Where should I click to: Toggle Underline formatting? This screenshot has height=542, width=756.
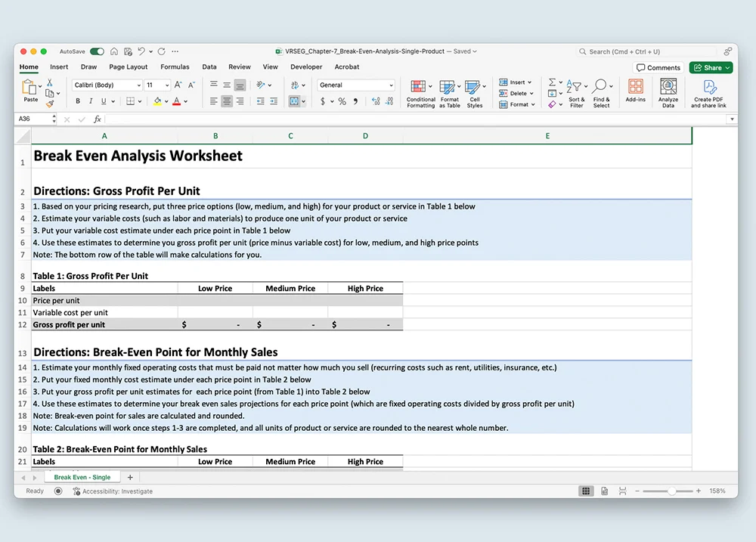[x=104, y=101]
